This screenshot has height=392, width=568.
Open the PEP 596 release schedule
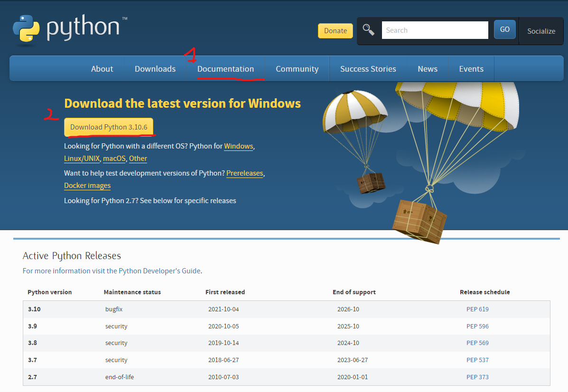[477, 326]
